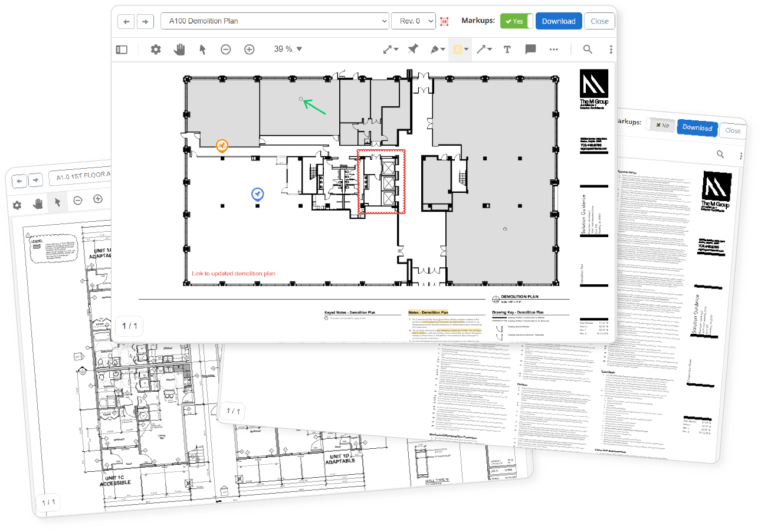Image resolution: width=761 pixels, height=532 pixels.
Task: Select Pan hand tool in A1-0 1ST FLOOR window
Action: (38, 203)
